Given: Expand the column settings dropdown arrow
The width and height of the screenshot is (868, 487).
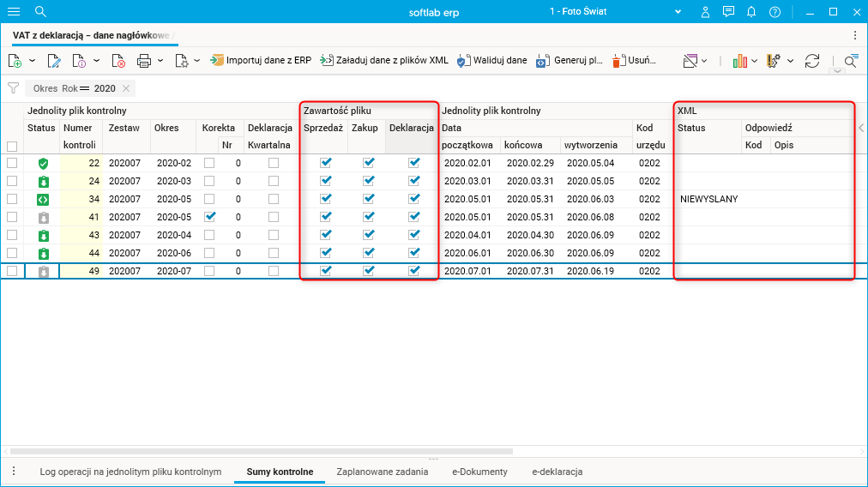Looking at the screenshot, I should pyautogui.click(x=791, y=60).
